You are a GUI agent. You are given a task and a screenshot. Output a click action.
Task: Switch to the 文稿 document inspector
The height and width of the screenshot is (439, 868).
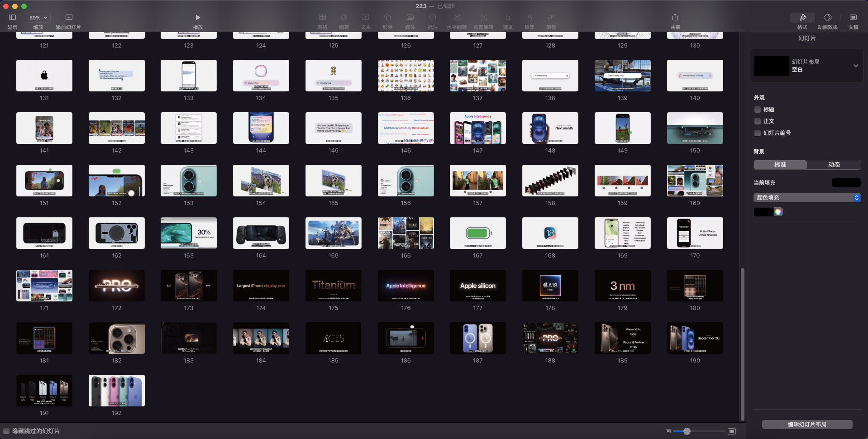pyautogui.click(x=853, y=18)
